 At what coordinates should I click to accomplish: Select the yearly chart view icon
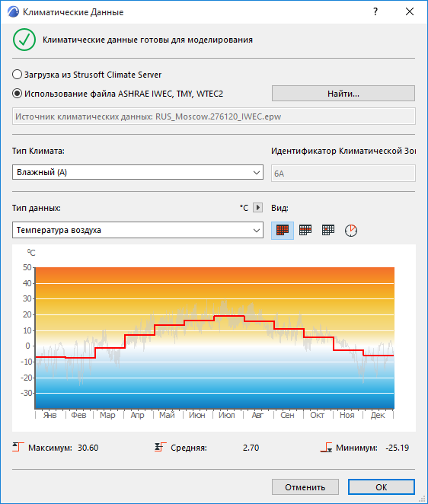coord(283,230)
